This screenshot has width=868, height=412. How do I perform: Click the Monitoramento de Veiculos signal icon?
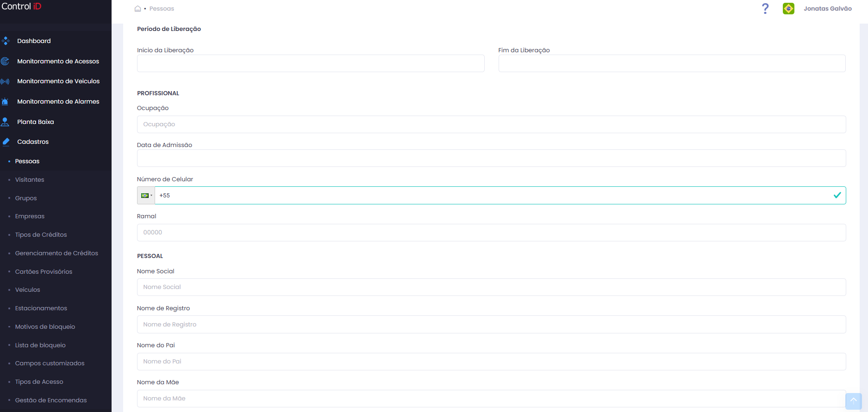[x=5, y=81]
